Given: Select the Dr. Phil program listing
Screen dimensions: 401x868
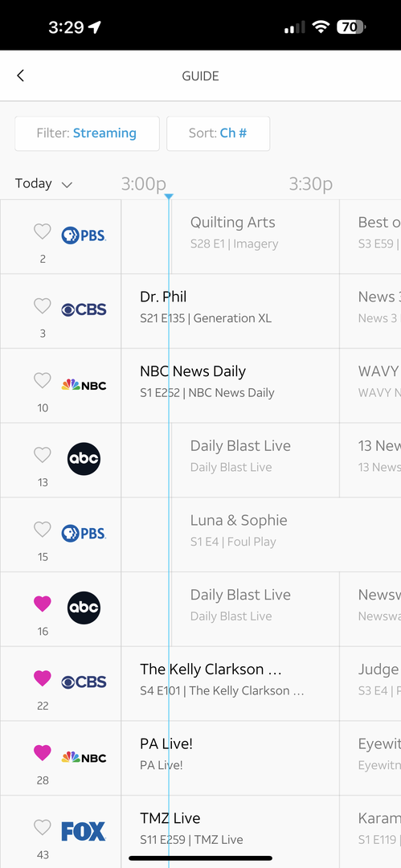Looking at the screenshot, I should pyautogui.click(x=231, y=311).
